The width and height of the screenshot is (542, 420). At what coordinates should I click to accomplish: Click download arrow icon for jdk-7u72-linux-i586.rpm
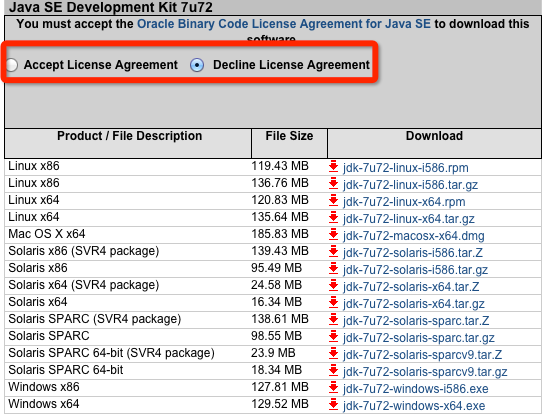click(333, 166)
